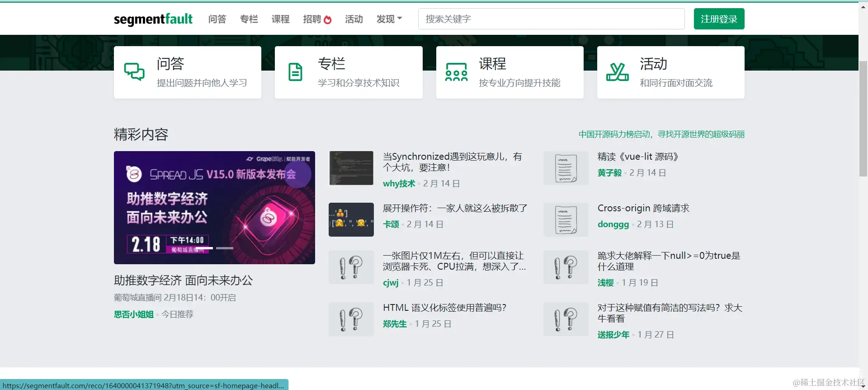The height and width of the screenshot is (390, 868).
Task: Open author 黄子毅 profile
Action: point(609,173)
